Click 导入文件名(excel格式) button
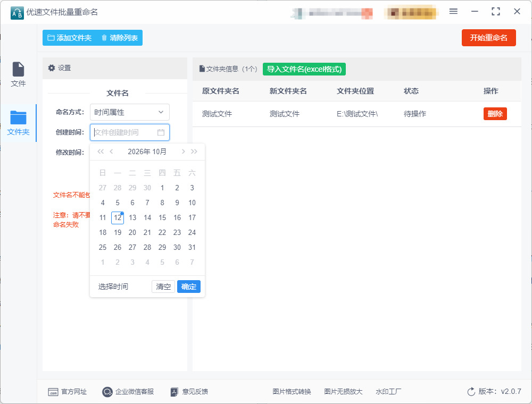The image size is (532, 404). click(x=304, y=69)
